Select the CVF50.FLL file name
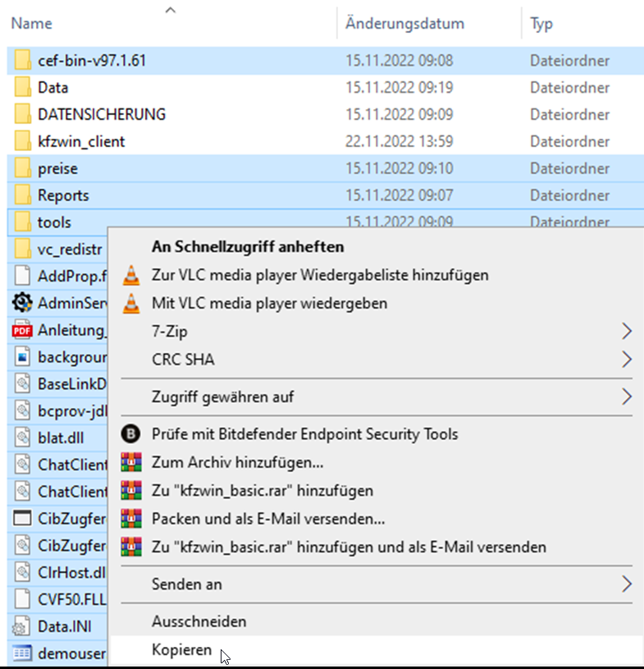 (x=72, y=599)
